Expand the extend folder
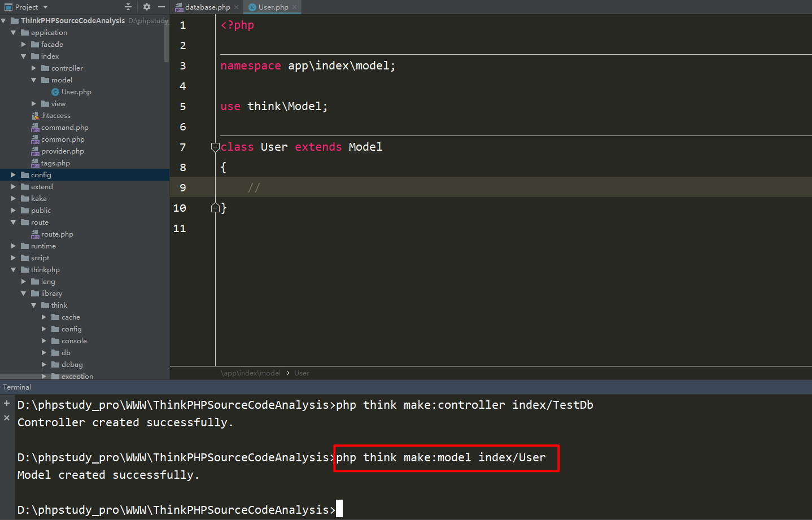Image resolution: width=812 pixels, height=520 pixels. point(14,187)
